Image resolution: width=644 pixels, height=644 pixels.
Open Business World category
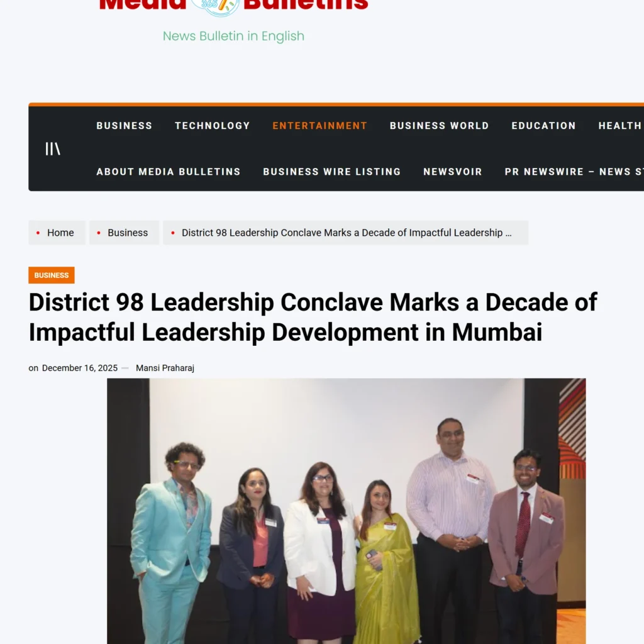point(439,126)
